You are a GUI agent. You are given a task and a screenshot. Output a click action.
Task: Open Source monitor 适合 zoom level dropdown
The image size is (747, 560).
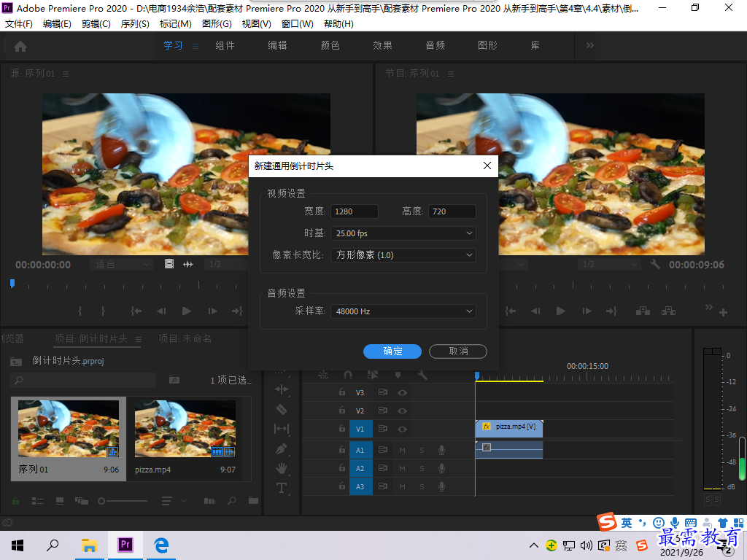tap(122, 264)
